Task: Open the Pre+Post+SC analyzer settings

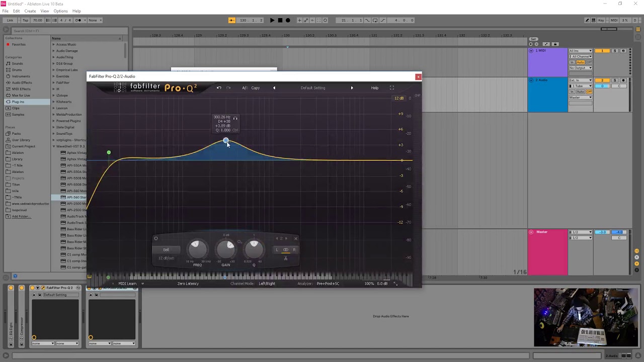Action: click(x=328, y=284)
